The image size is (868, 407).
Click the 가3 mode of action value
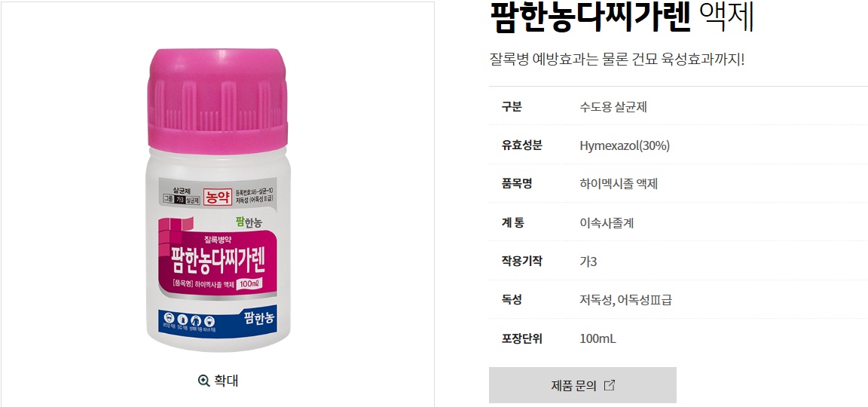point(588,262)
